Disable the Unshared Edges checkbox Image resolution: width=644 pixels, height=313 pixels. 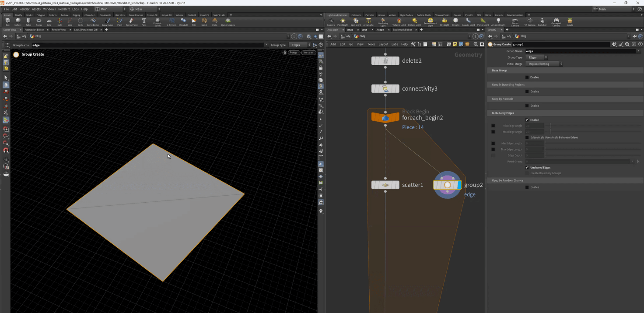pyautogui.click(x=527, y=167)
